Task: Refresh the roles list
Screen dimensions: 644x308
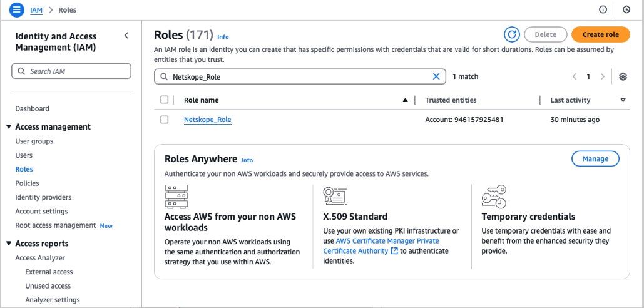Action: pos(512,34)
